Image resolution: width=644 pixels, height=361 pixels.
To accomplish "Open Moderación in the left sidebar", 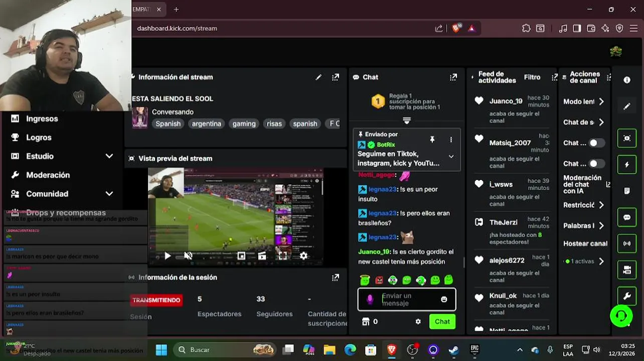I will [x=48, y=175].
